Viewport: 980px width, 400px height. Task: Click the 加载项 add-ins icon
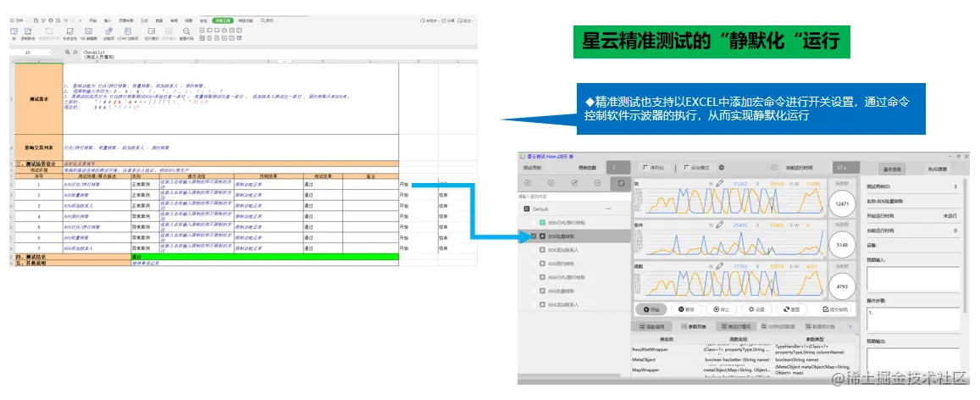pyautogui.click(x=108, y=33)
